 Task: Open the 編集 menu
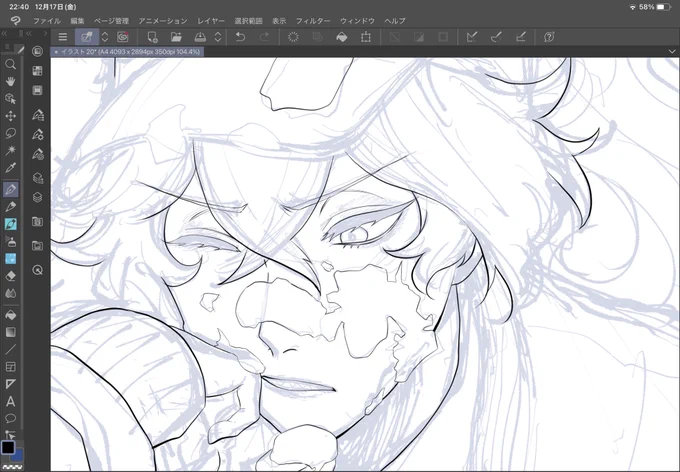click(78, 21)
